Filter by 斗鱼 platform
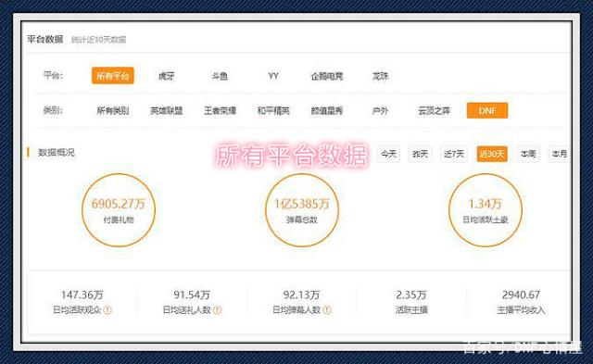593x364 pixels. [x=220, y=76]
